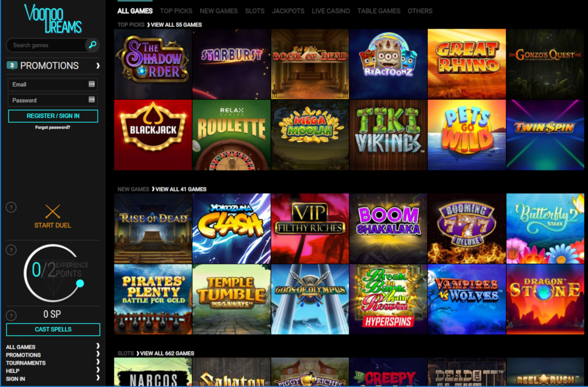Click the key icon in Password field

[91, 99]
